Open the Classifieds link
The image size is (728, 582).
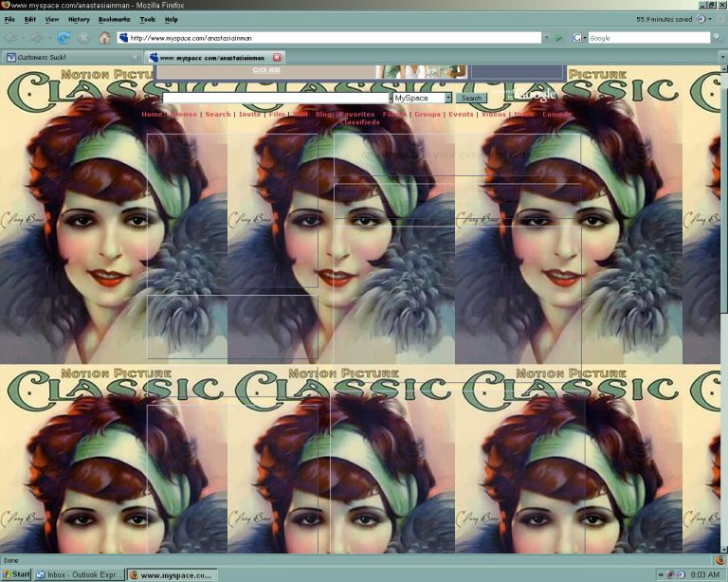pyautogui.click(x=359, y=122)
